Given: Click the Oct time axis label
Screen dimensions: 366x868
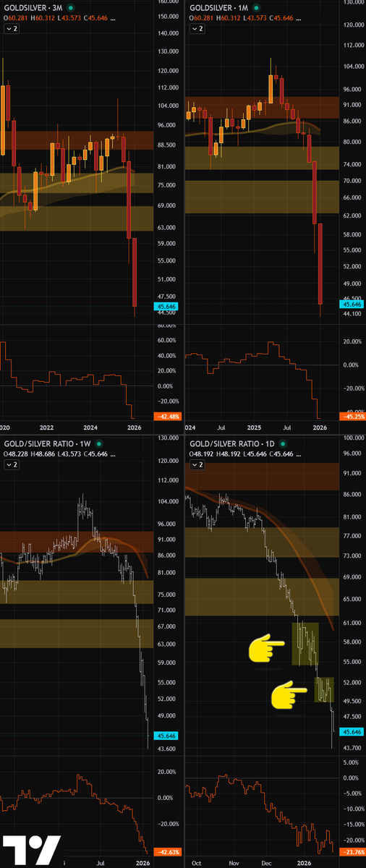Looking at the screenshot, I should tap(197, 863).
